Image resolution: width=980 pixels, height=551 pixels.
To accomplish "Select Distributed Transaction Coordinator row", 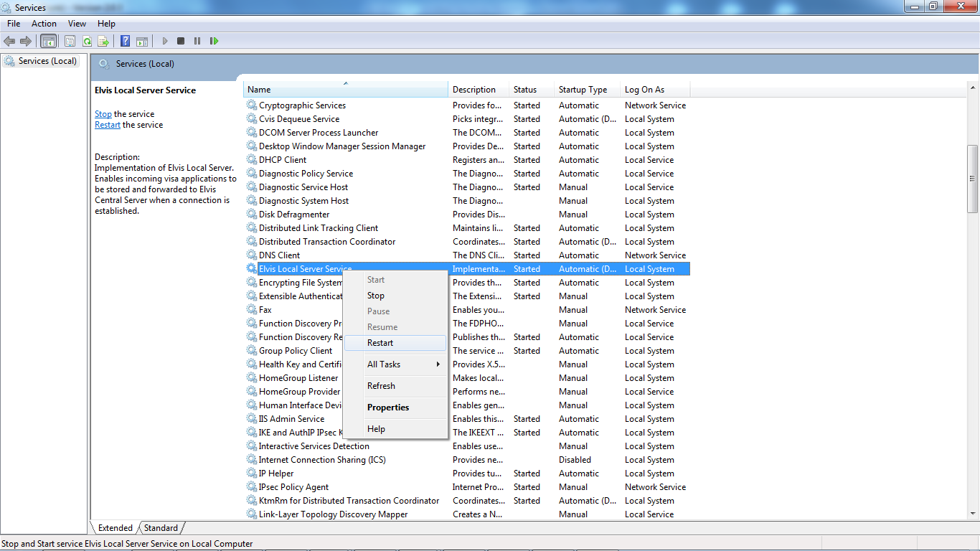I will (x=467, y=242).
